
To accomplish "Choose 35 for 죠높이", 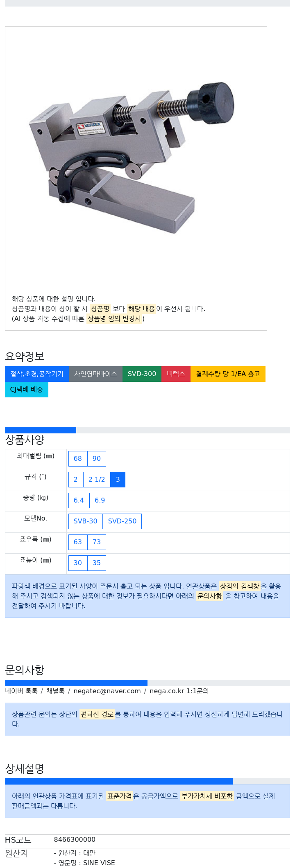I will pyautogui.click(x=97, y=563).
